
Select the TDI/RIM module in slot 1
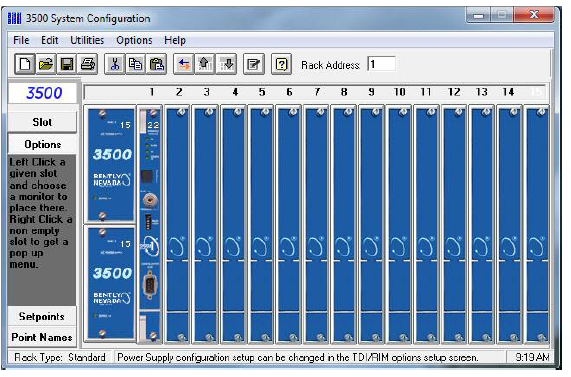[x=150, y=224]
